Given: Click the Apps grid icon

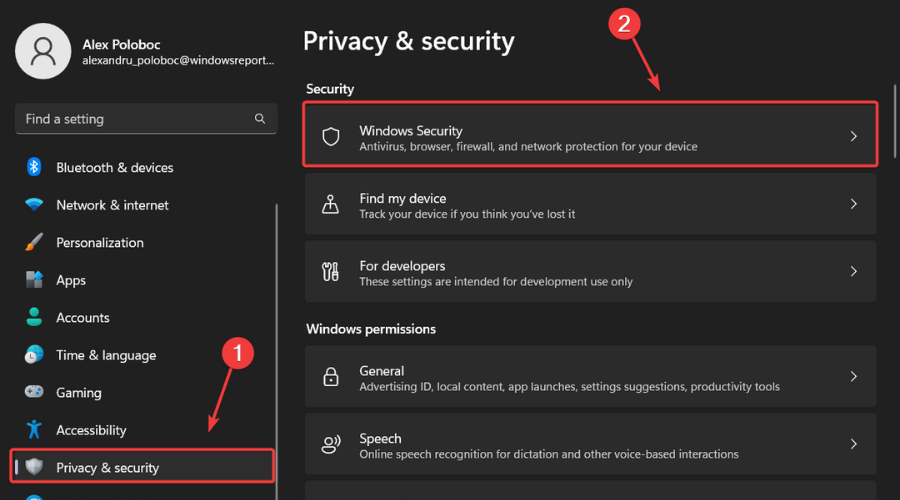Looking at the screenshot, I should coord(34,280).
